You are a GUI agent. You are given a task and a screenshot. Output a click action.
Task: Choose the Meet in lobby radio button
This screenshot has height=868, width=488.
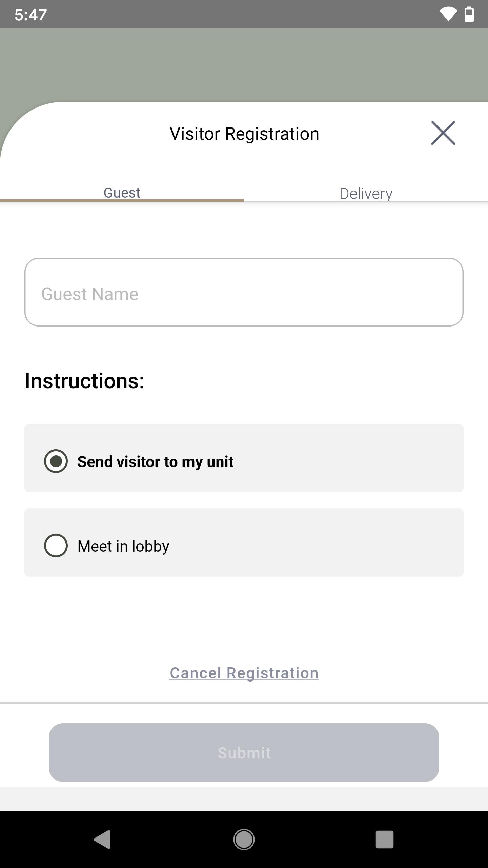56,546
